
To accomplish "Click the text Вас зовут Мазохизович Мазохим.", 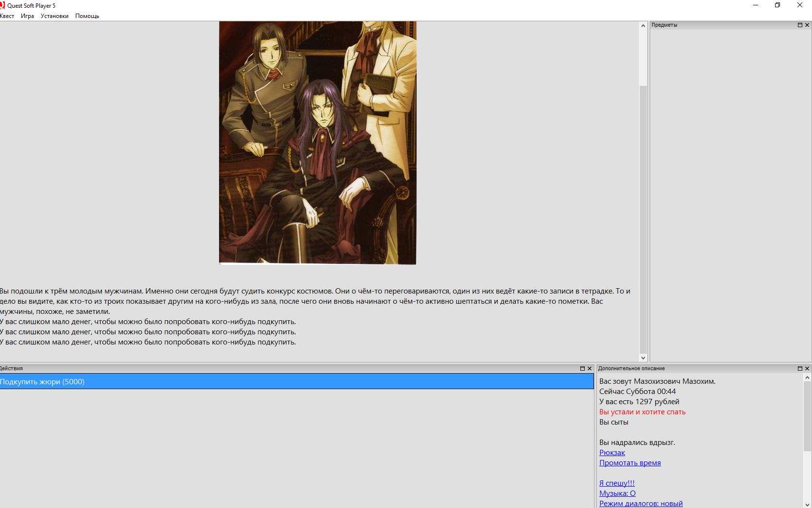I will [657, 381].
